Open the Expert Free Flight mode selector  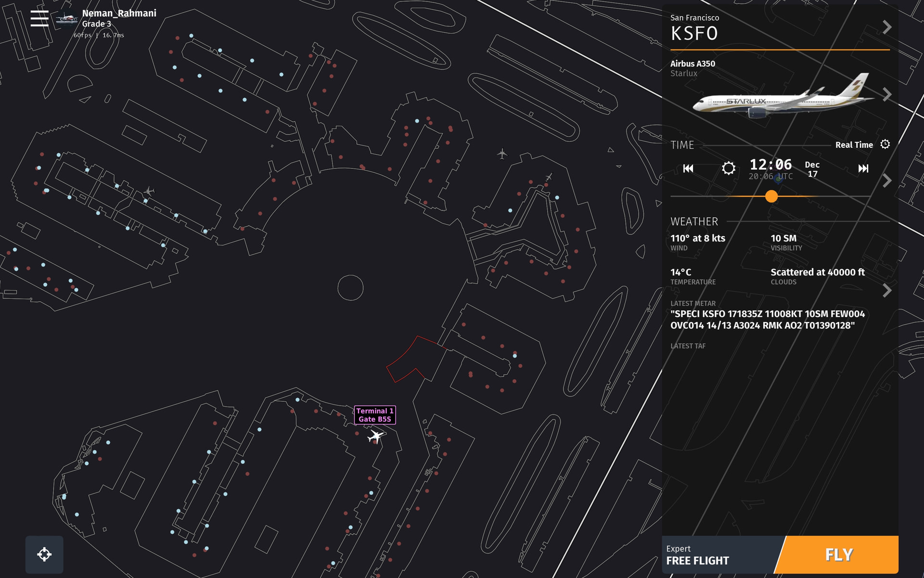click(x=719, y=555)
